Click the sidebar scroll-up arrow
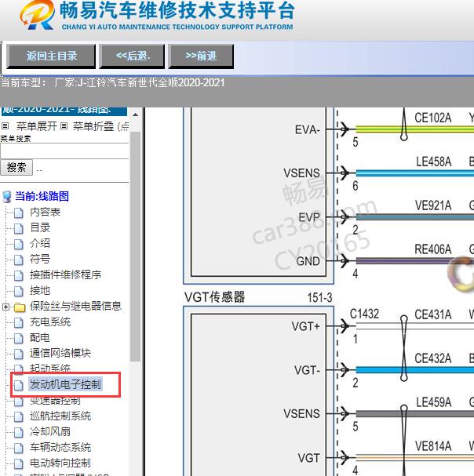The width and height of the screenshot is (474, 476). click(136, 115)
